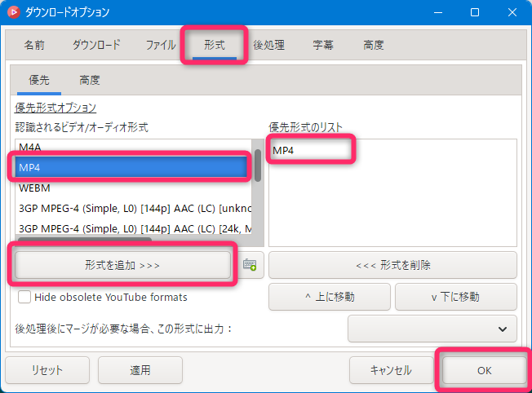Open the 字幕 tab
The height and width of the screenshot is (393, 532).
click(322, 45)
